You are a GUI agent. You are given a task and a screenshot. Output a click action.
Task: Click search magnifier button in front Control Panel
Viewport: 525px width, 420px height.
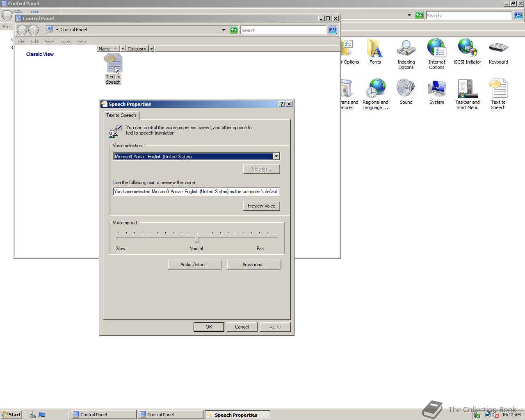[333, 30]
